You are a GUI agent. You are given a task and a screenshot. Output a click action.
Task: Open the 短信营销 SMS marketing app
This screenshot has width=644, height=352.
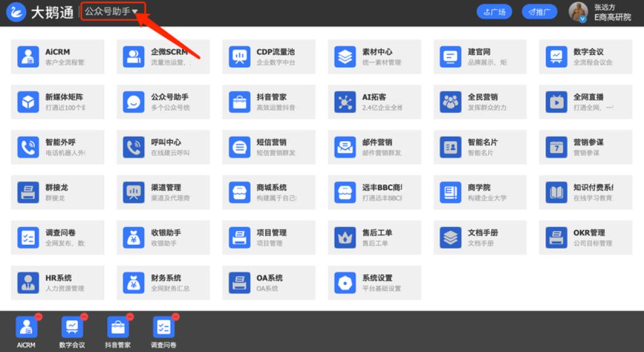coord(268,147)
